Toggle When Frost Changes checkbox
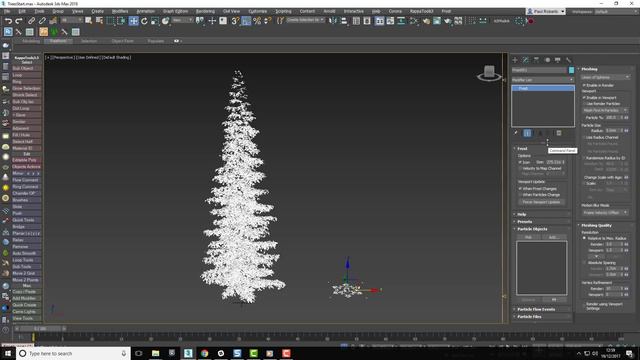The image size is (640, 360). click(520, 189)
